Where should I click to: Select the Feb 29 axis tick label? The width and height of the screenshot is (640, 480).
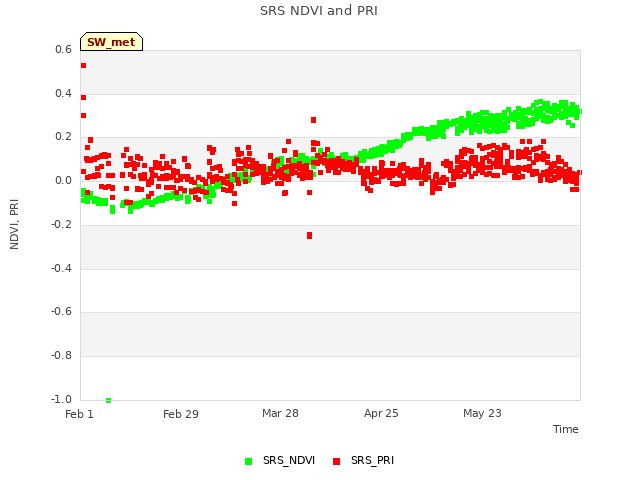181,414
